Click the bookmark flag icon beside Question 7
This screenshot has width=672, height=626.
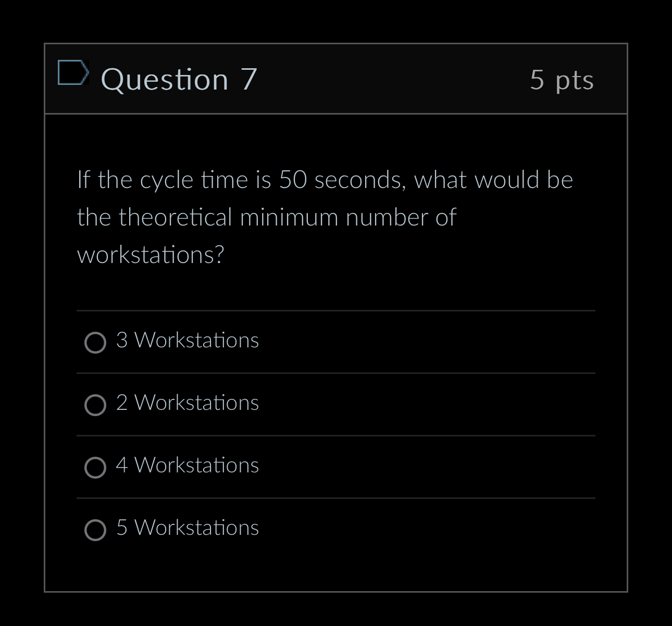[x=73, y=73]
